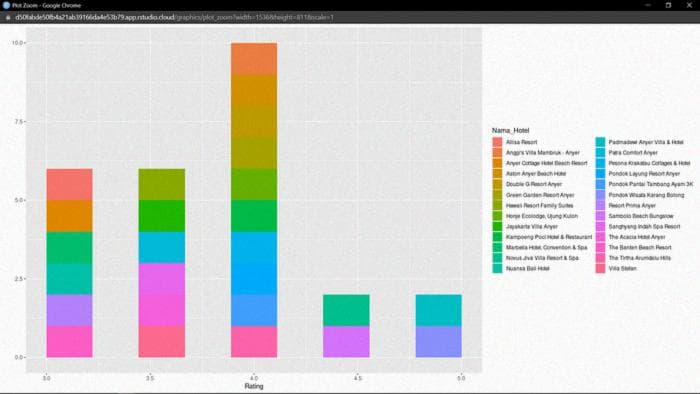700x394 pixels.
Task: Click the Rating axis title
Action: [254, 386]
